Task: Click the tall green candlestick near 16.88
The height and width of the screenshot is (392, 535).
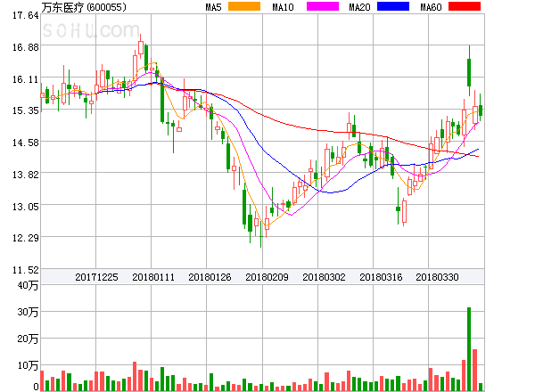Action: pos(469,72)
